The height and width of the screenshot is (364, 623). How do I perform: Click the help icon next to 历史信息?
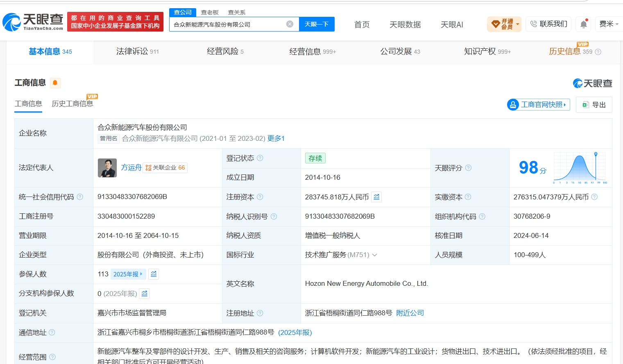[598, 52]
